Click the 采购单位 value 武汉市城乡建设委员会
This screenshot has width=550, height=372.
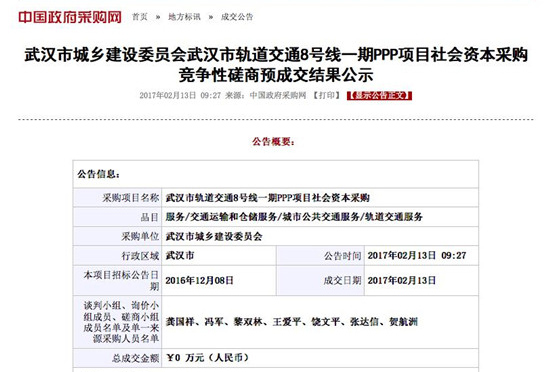(214, 237)
